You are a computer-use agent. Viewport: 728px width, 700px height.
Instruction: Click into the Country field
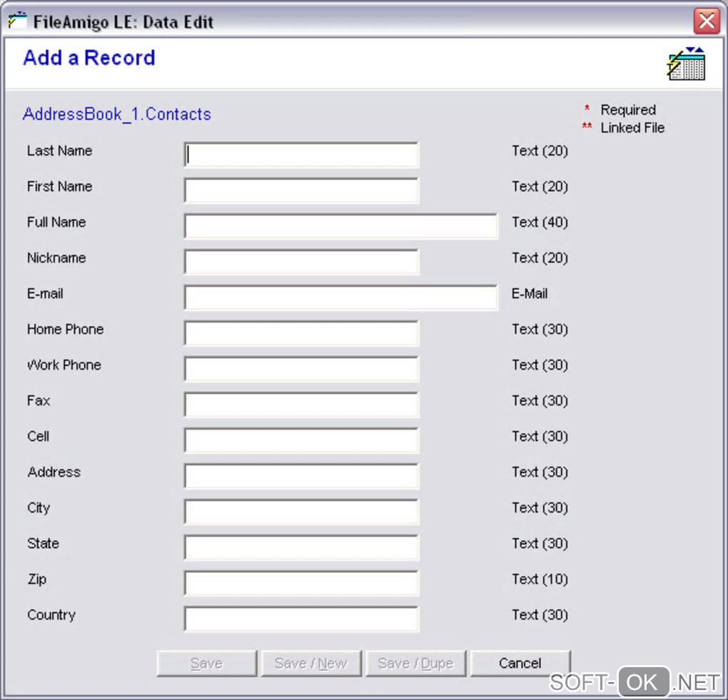pyautogui.click(x=301, y=619)
